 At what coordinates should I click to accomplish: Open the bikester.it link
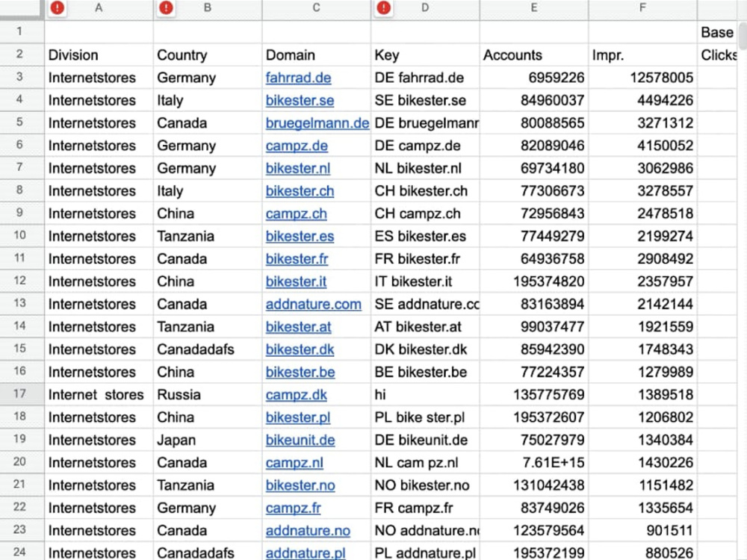click(x=296, y=281)
